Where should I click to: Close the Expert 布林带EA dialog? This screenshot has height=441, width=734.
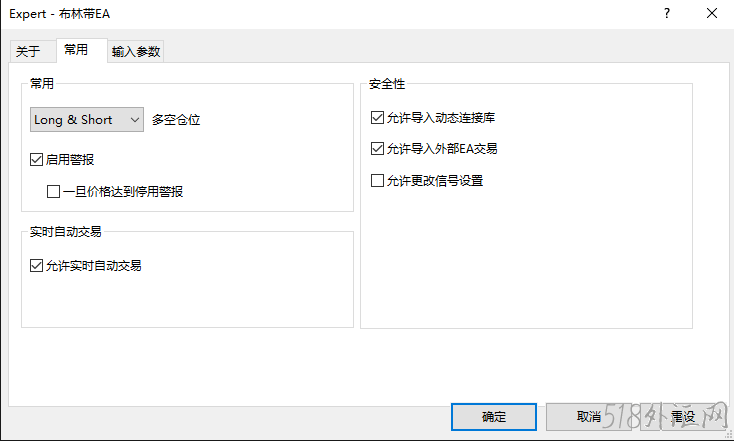point(712,14)
